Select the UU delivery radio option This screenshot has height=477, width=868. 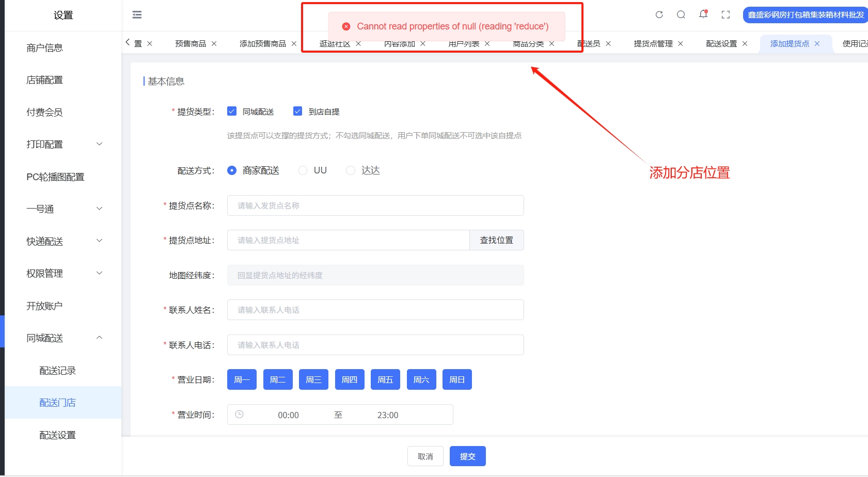click(303, 170)
